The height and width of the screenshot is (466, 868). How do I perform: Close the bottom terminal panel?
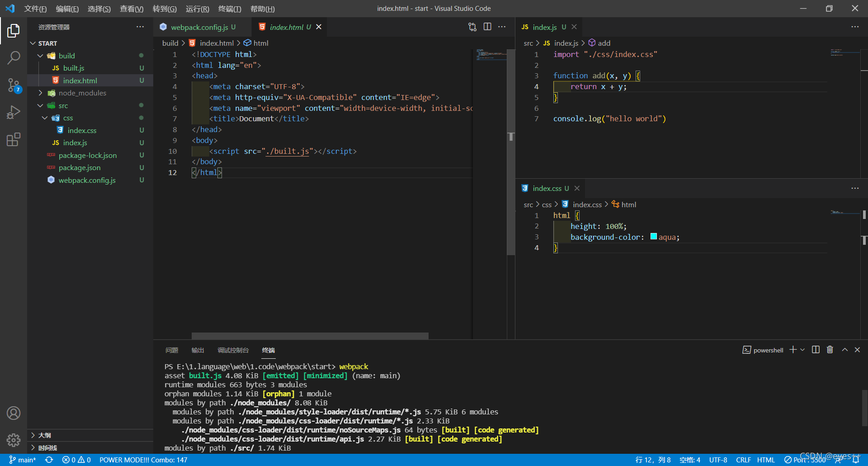[x=857, y=350]
